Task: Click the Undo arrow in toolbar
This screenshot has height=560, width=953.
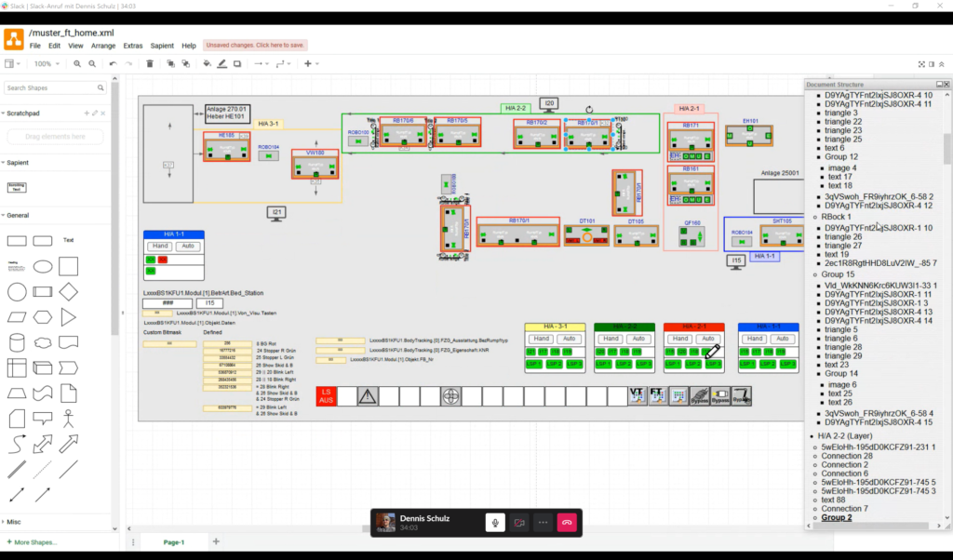Action: point(113,64)
